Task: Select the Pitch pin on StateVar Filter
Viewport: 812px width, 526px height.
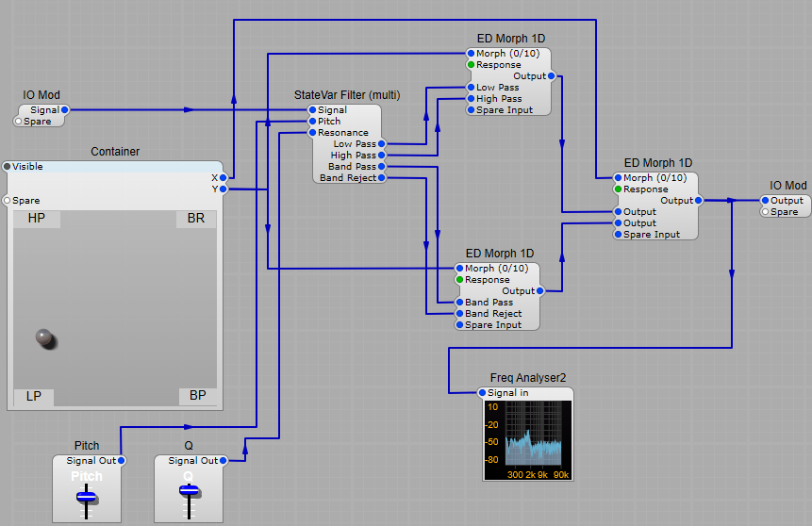Action: 313,122
